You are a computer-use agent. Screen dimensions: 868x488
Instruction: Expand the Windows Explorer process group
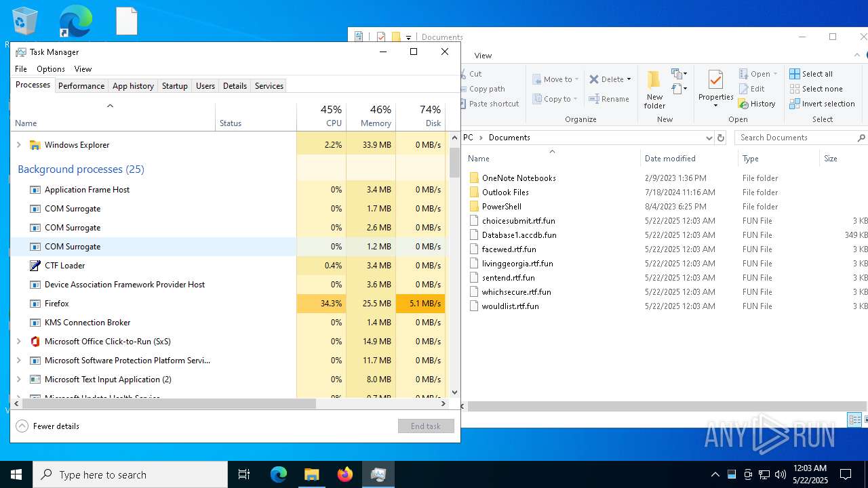coord(19,145)
